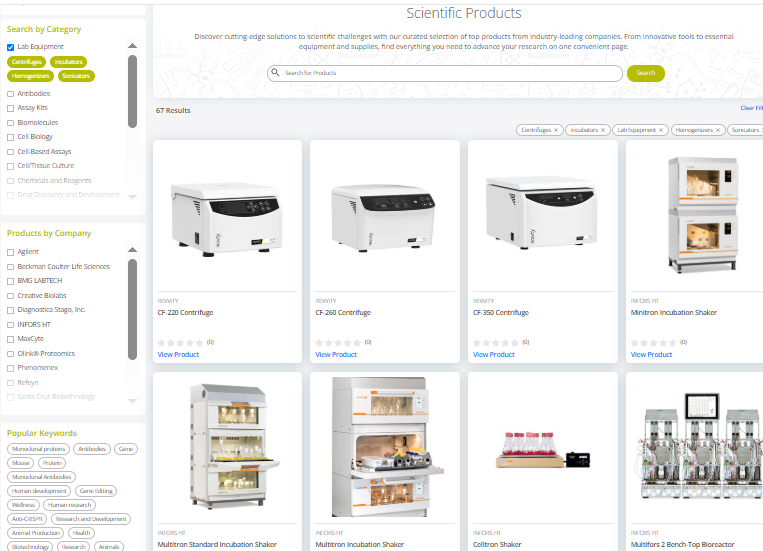Select the Gene Editing keyword tag
The height and width of the screenshot is (551, 763).
pos(96,491)
